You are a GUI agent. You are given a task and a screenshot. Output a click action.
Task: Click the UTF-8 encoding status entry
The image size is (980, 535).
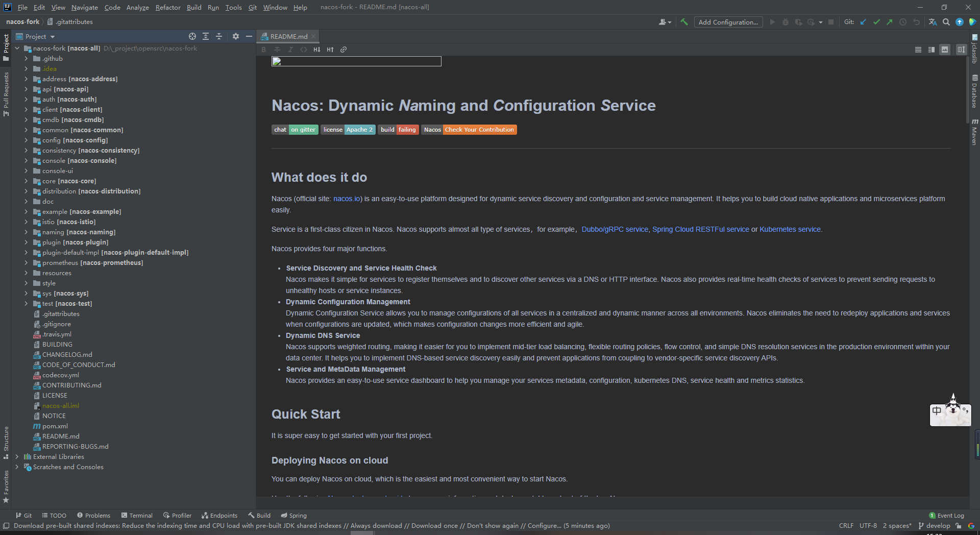tap(868, 526)
